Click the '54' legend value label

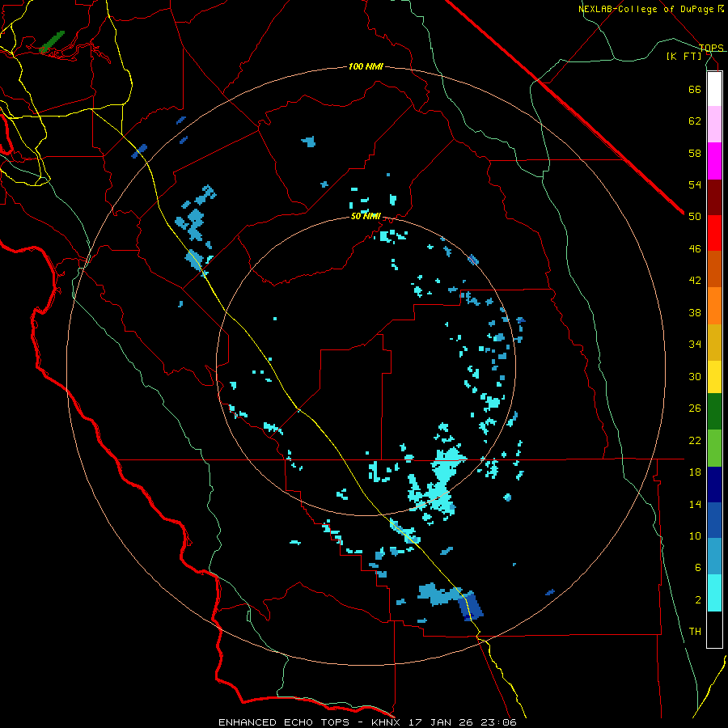[695, 184]
